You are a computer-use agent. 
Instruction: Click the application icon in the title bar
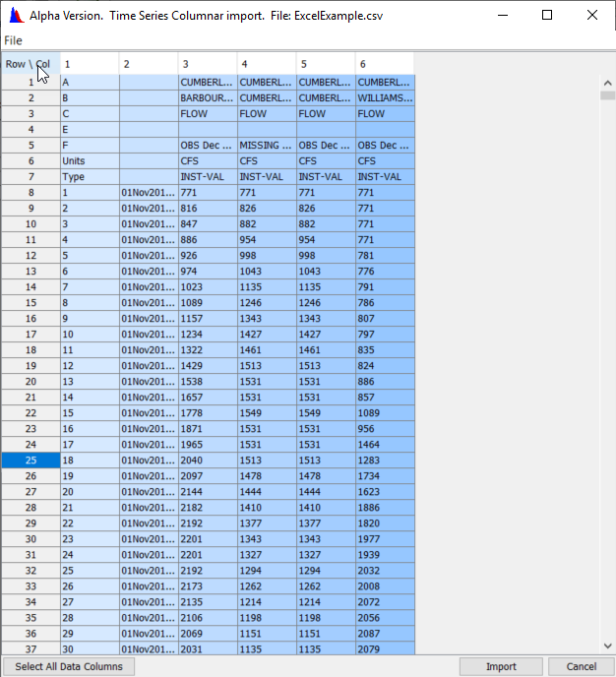15,16
